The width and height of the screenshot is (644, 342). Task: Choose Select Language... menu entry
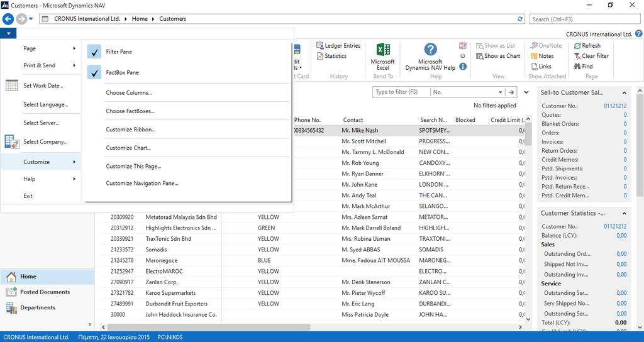tap(45, 105)
